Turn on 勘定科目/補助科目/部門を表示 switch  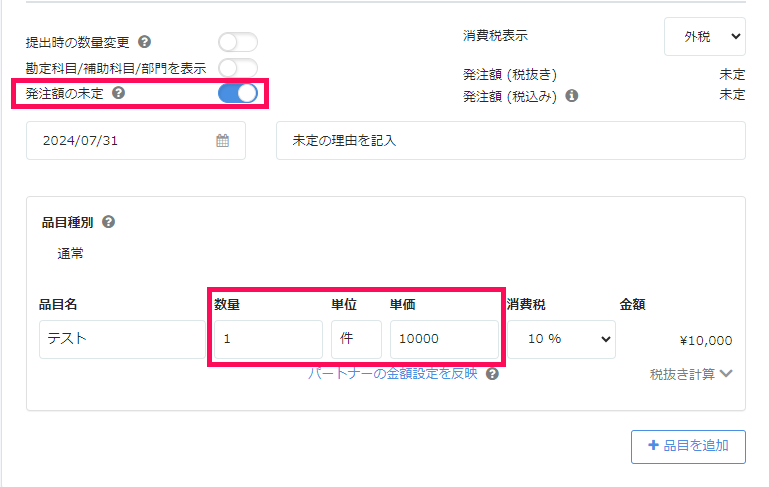238,68
